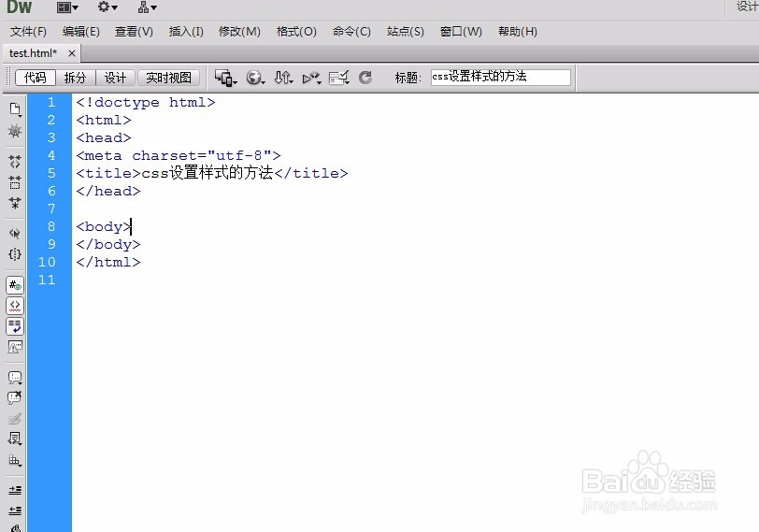
Task: Open the Site management dropdown icon
Action: tap(147, 7)
